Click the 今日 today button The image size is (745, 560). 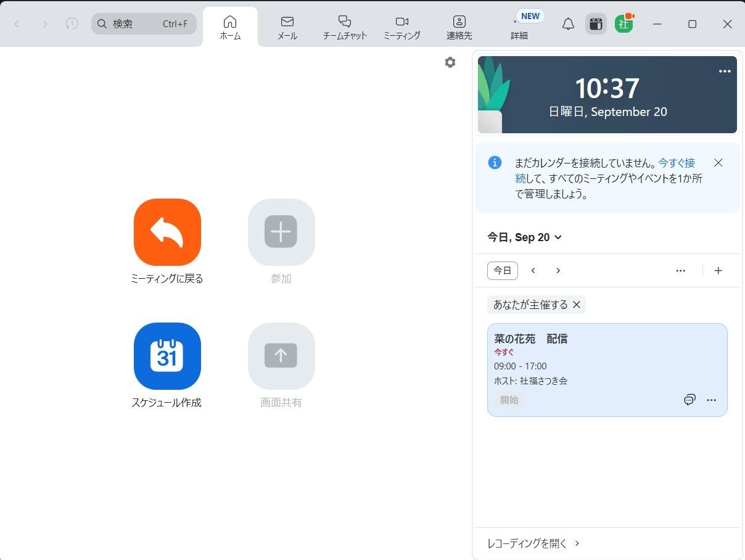pos(503,271)
